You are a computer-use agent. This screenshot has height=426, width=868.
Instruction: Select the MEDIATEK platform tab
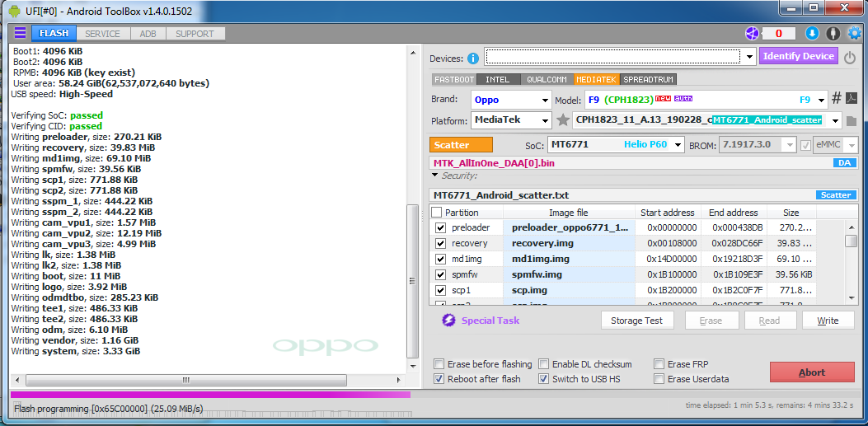pos(597,80)
